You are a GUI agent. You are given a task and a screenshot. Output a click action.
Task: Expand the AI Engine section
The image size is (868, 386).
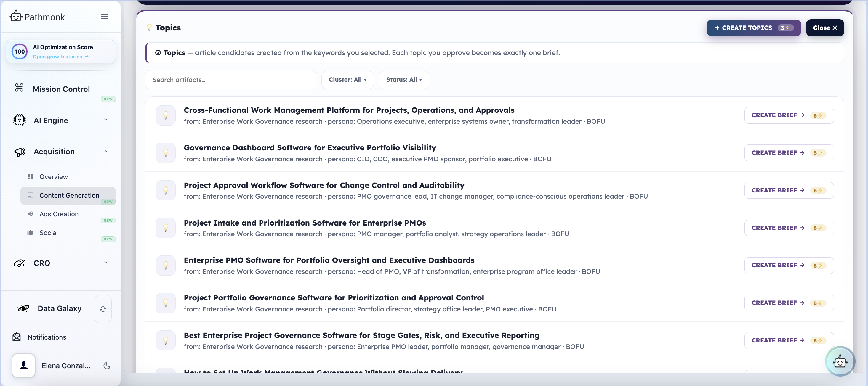(106, 120)
